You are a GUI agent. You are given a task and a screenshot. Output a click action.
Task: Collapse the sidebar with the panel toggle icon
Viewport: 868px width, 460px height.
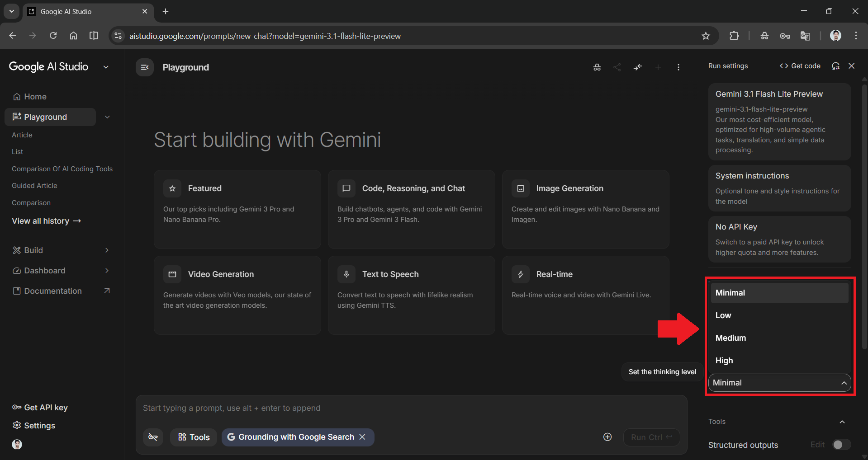coord(144,67)
